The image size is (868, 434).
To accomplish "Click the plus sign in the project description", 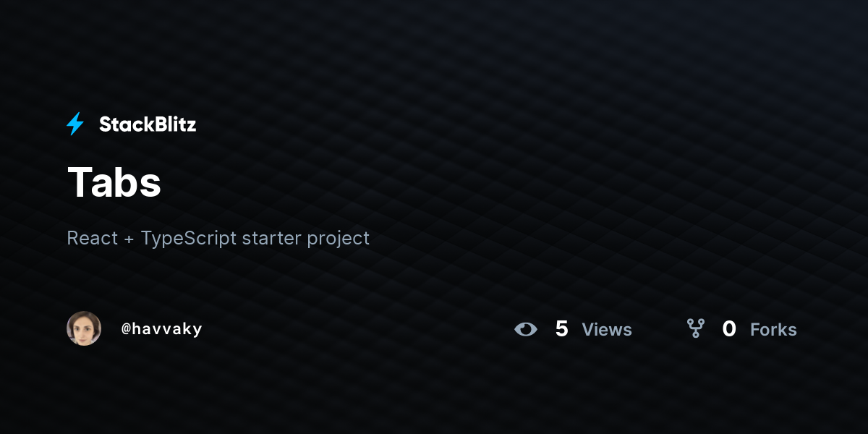I will (129, 239).
